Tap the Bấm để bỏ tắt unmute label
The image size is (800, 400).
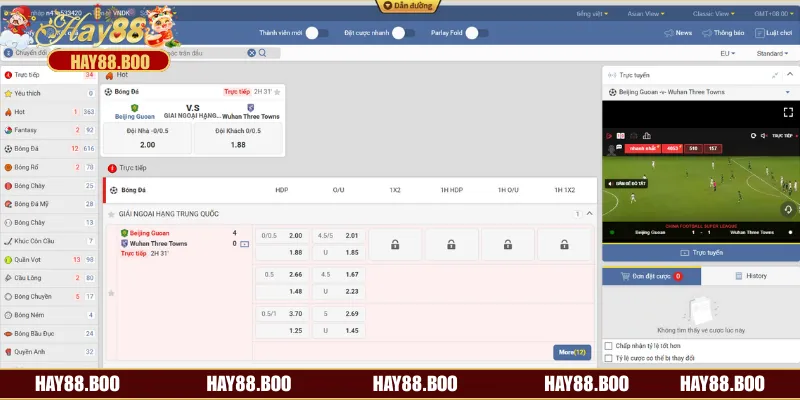[x=627, y=183]
